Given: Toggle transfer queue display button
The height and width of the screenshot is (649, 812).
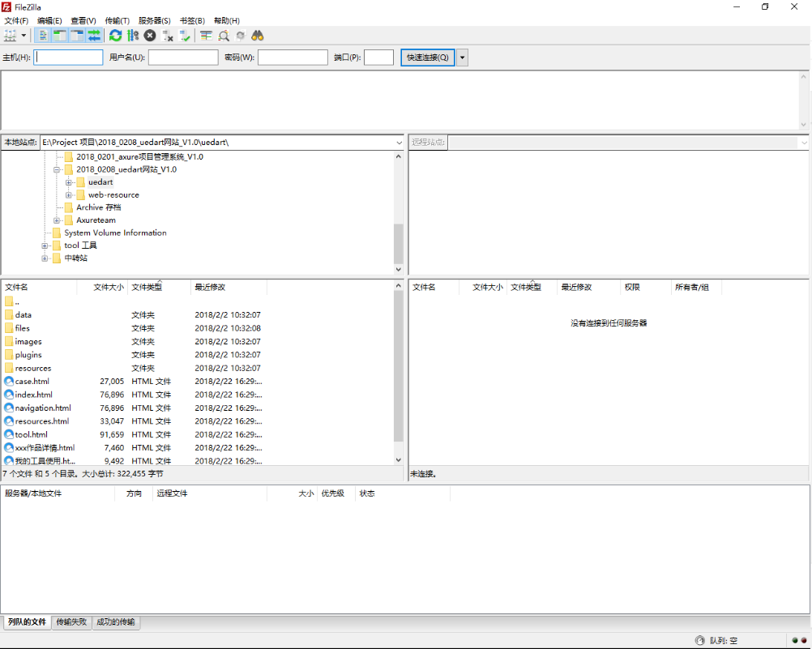Looking at the screenshot, I should pyautogui.click(x=94, y=36).
